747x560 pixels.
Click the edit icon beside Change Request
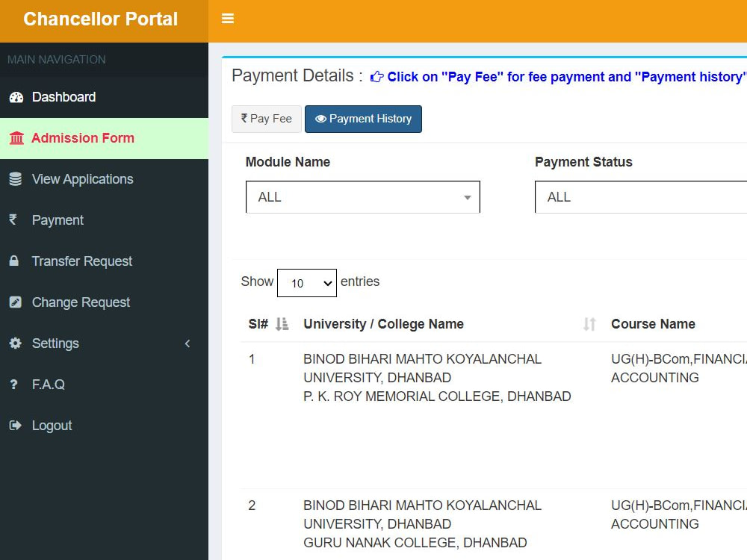click(15, 302)
